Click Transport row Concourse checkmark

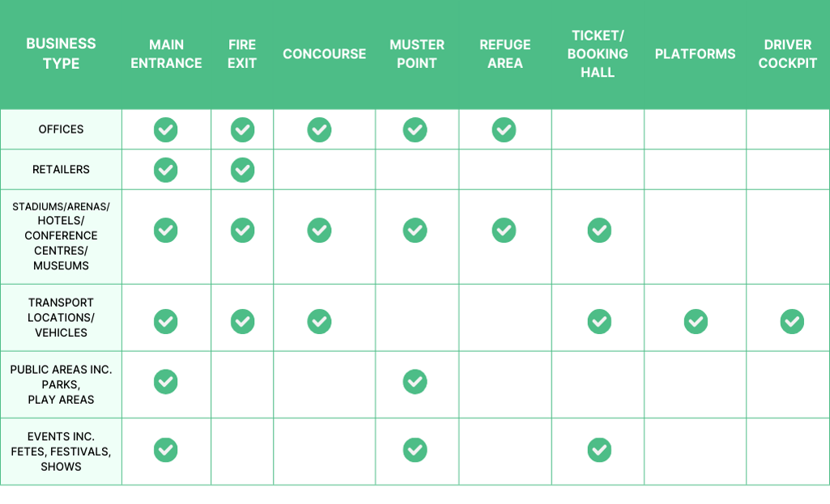coord(319,321)
